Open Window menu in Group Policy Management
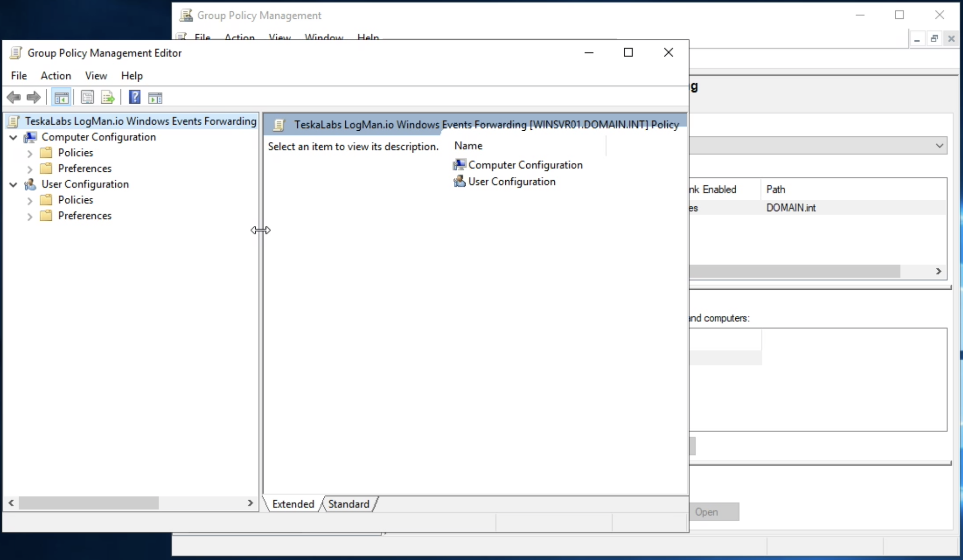This screenshot has width=963, height=560. 324,37
